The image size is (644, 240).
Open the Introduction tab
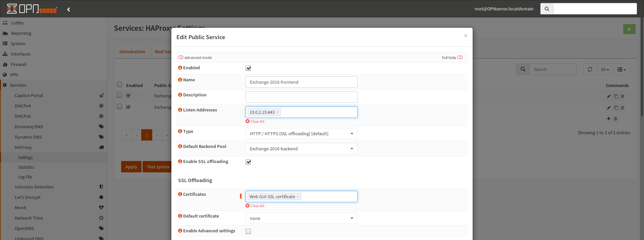click(x=132, y=52)
